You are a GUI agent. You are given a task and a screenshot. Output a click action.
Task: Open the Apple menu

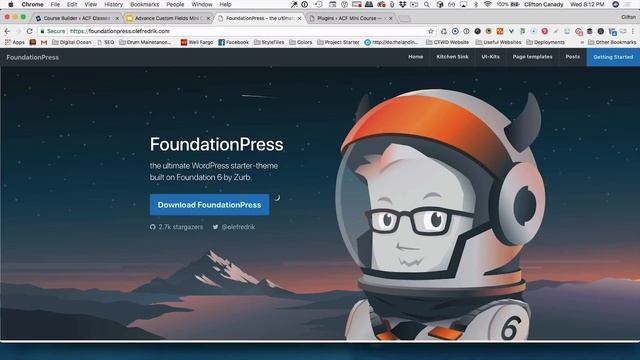(11, 4)
